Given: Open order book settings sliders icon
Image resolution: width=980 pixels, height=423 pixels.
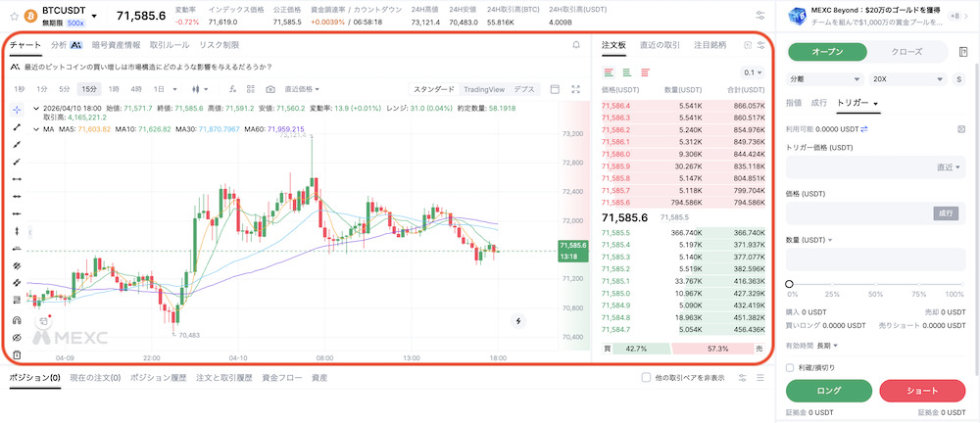Looking at the screenshot, I should [761, 45].
